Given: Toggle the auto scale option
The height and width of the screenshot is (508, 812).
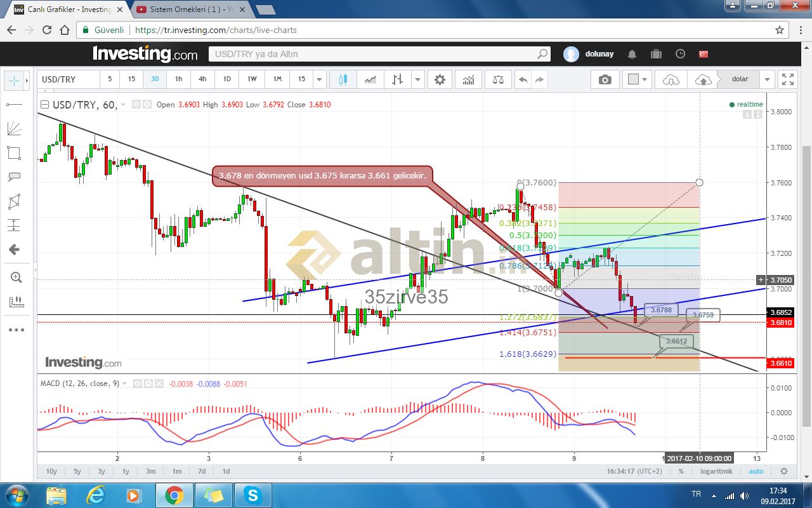Looking at the screenshot, I should (756, 471).
